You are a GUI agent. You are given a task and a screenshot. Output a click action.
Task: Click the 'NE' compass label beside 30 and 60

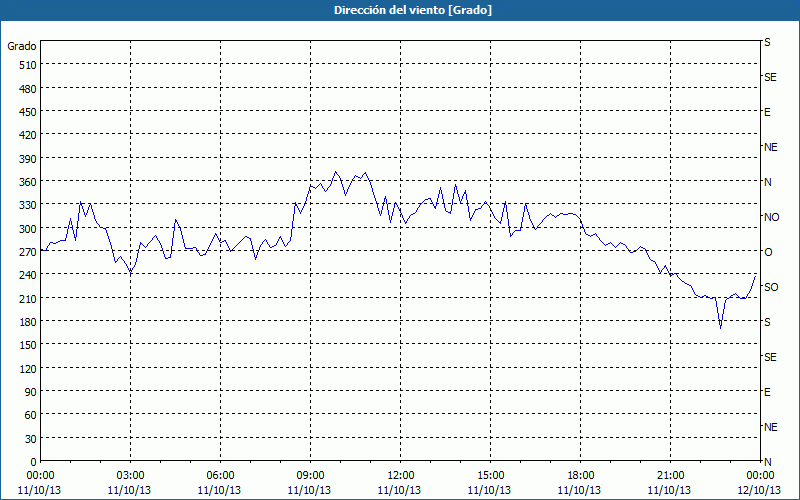pyautogui.click(x=770, y=427)
